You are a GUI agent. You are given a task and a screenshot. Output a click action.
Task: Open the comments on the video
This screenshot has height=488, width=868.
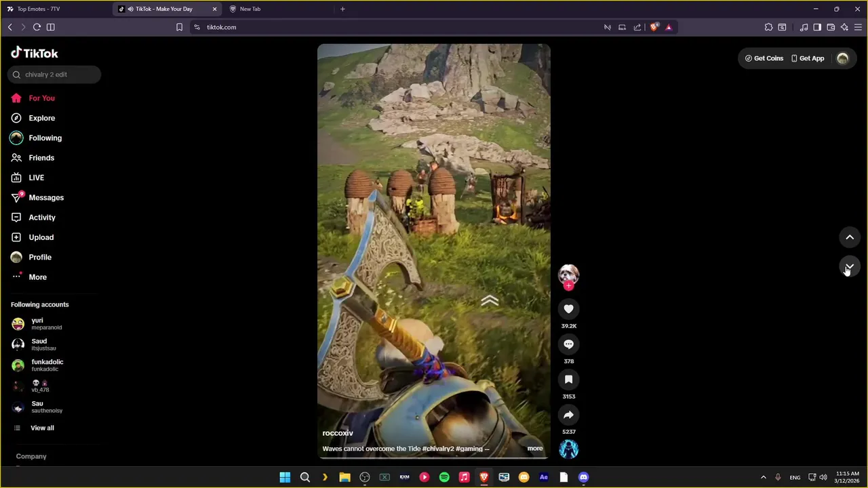tap(568, 344)
